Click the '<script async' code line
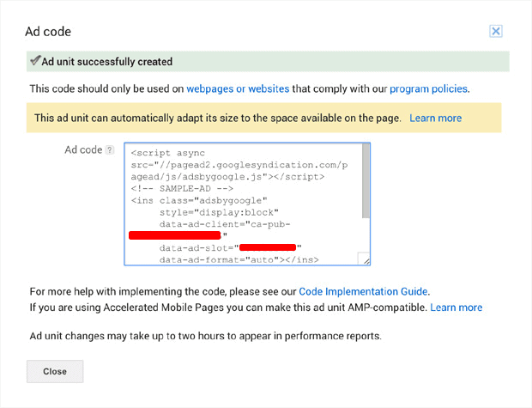The width and height of the screenshot is (532, 408). point(168,153)
